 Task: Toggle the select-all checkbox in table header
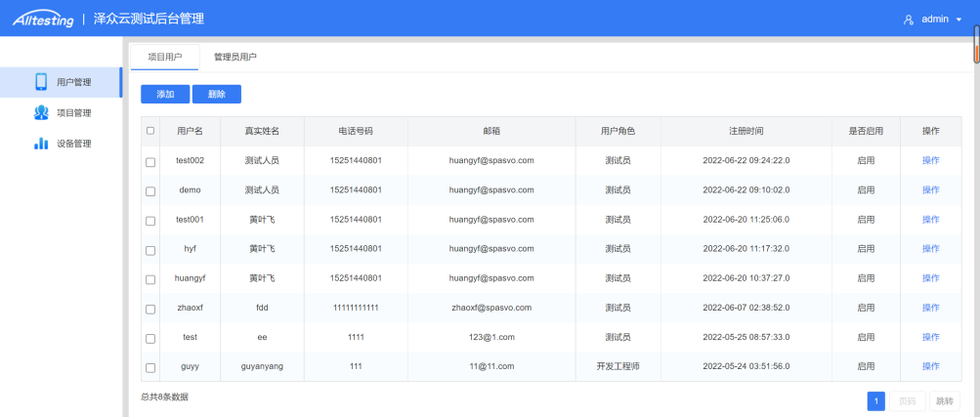150,131
